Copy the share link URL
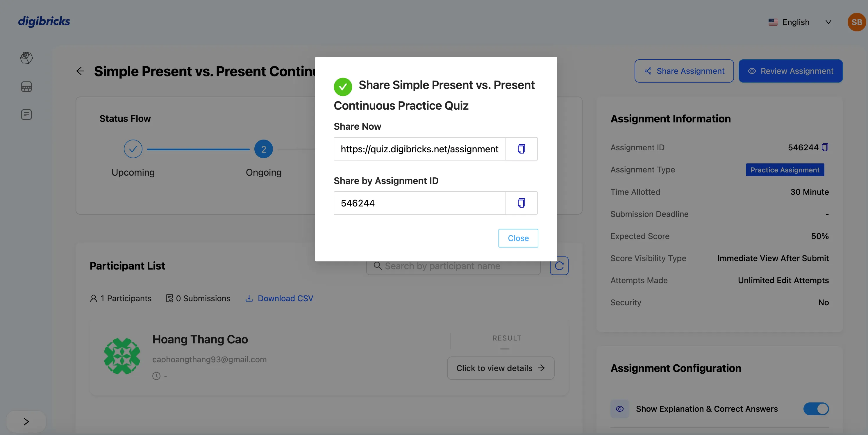The image size is (868, 435). [521, 149]
